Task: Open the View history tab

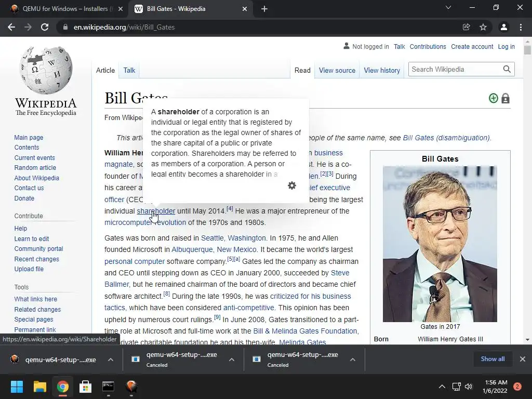Action: [382, 70]
